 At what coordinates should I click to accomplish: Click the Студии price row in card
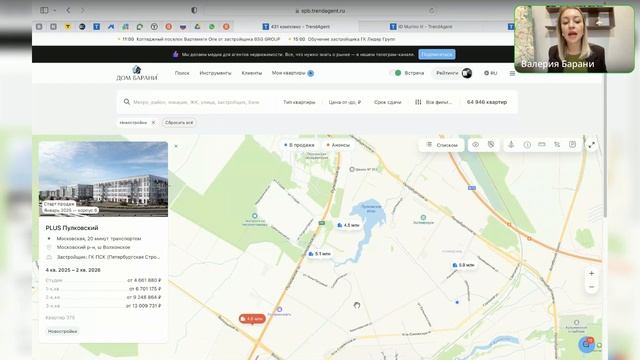click(x=103, y=280)
